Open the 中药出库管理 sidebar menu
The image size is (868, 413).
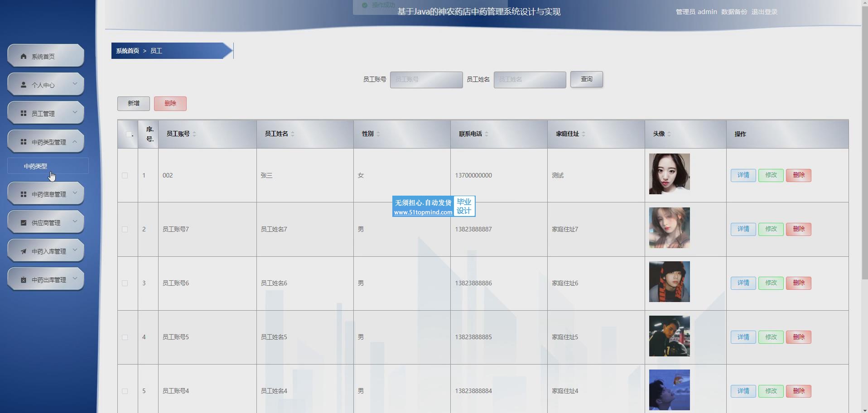point(46,279)
